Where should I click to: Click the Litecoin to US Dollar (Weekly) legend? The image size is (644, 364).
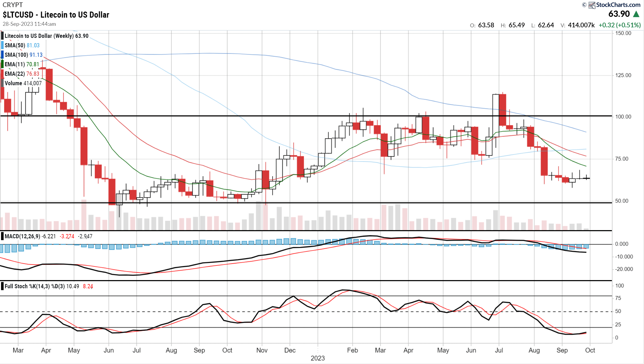pos(46,36)
